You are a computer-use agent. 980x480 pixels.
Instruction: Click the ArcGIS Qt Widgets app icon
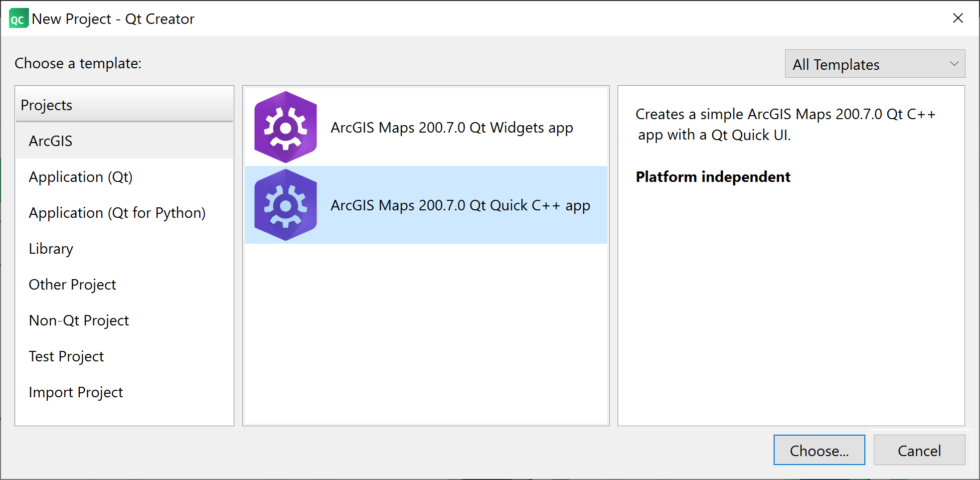(285, 127)
